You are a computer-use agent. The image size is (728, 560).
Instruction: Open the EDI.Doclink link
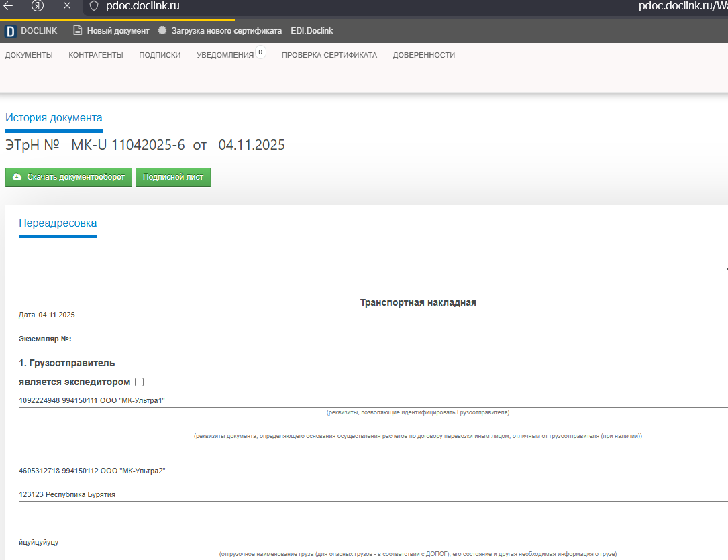(312, 31)
